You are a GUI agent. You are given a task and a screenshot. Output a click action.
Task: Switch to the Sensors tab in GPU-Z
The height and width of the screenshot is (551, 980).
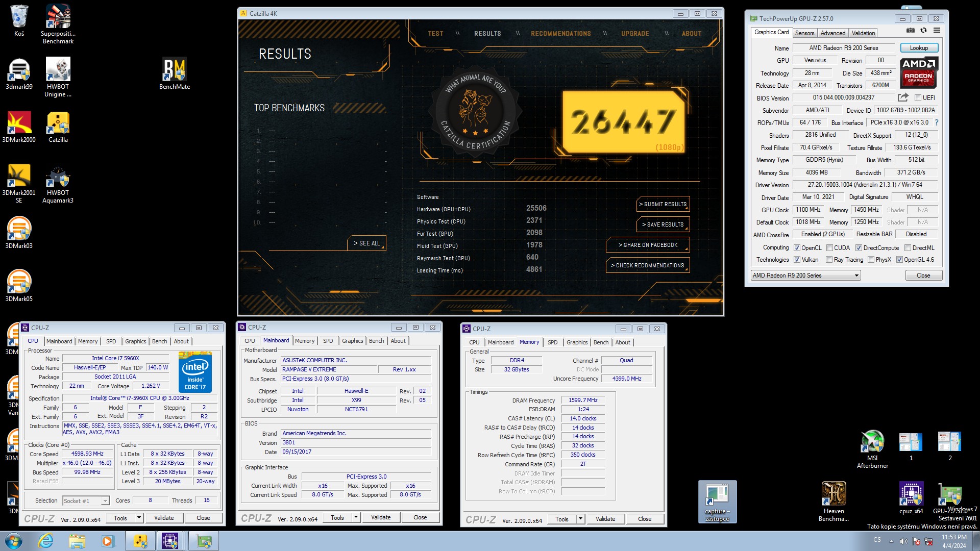(x=804, y=33)
